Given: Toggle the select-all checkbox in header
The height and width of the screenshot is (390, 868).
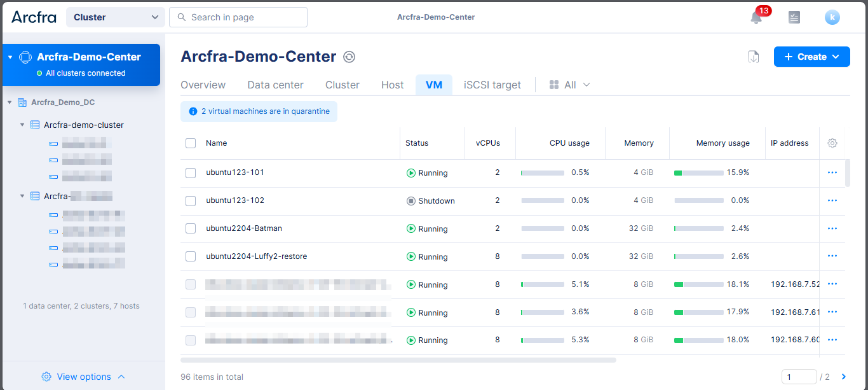Looking at the screenshot, I should pyautogui.click(x=191, y=143).
